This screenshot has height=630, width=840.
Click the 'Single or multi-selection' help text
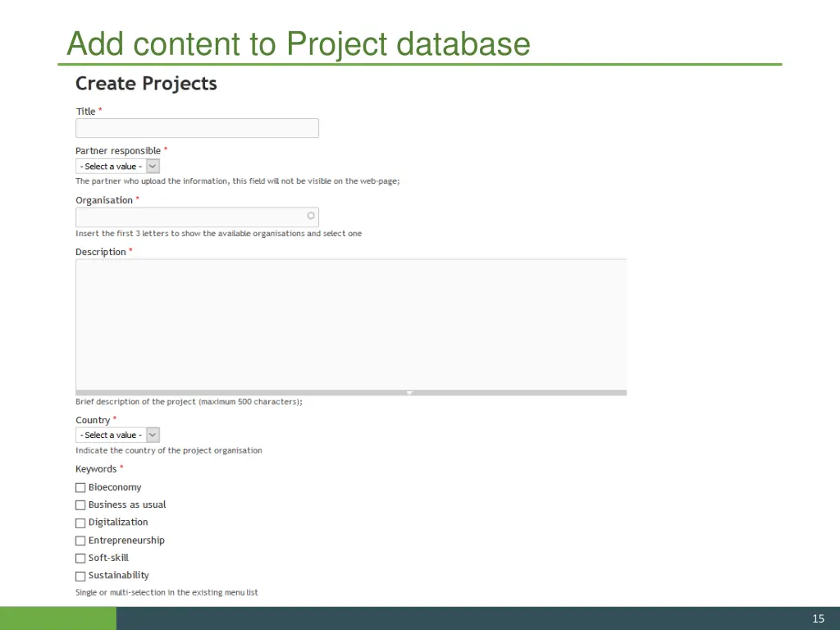click(167, 592)
